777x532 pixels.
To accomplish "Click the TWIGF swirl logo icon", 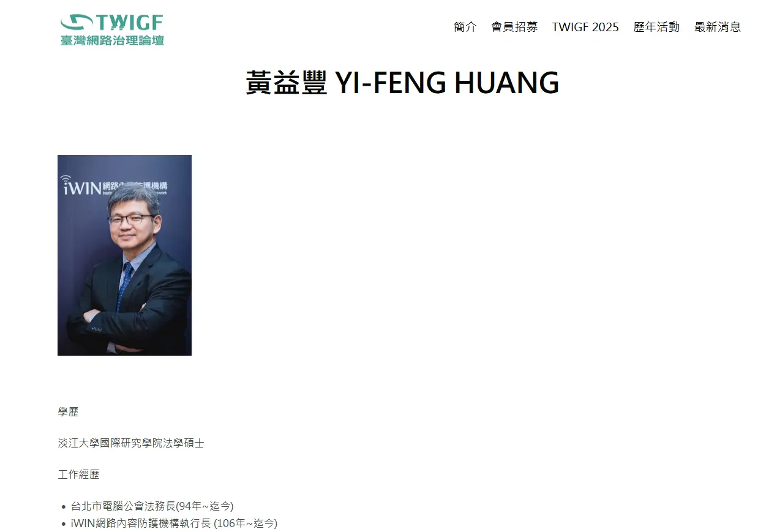I will click(76, 23).
